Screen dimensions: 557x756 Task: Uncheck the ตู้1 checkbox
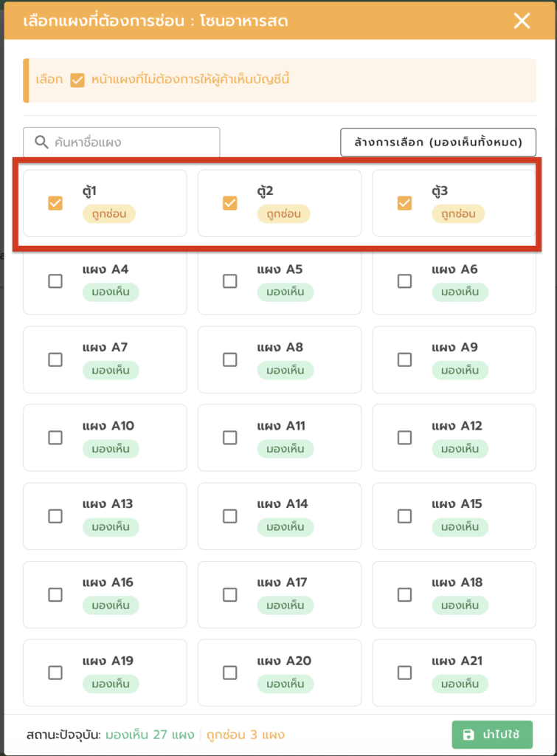point(55,203)
